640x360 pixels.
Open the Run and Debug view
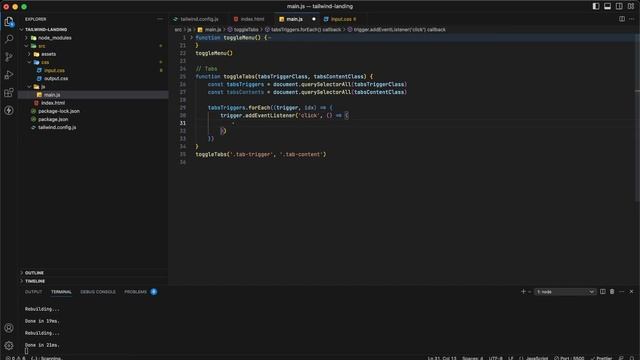click(9, 75)
